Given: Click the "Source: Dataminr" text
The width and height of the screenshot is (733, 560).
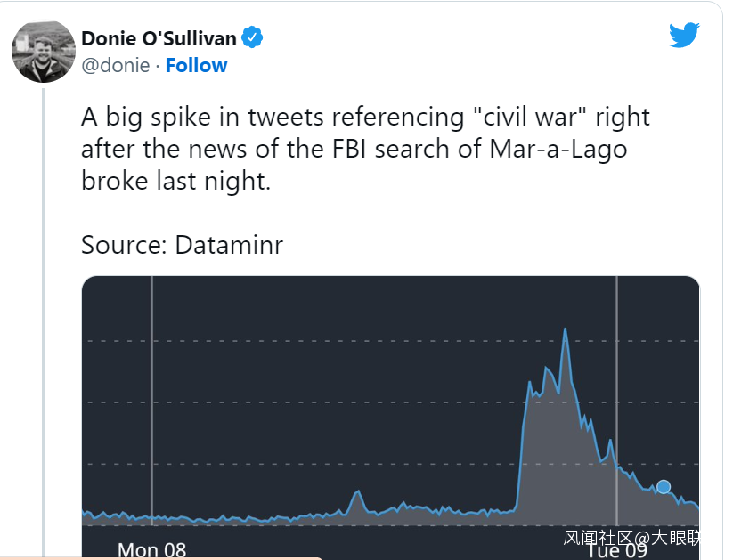Looking at the screenshot, I should click(x=182, y=245).
